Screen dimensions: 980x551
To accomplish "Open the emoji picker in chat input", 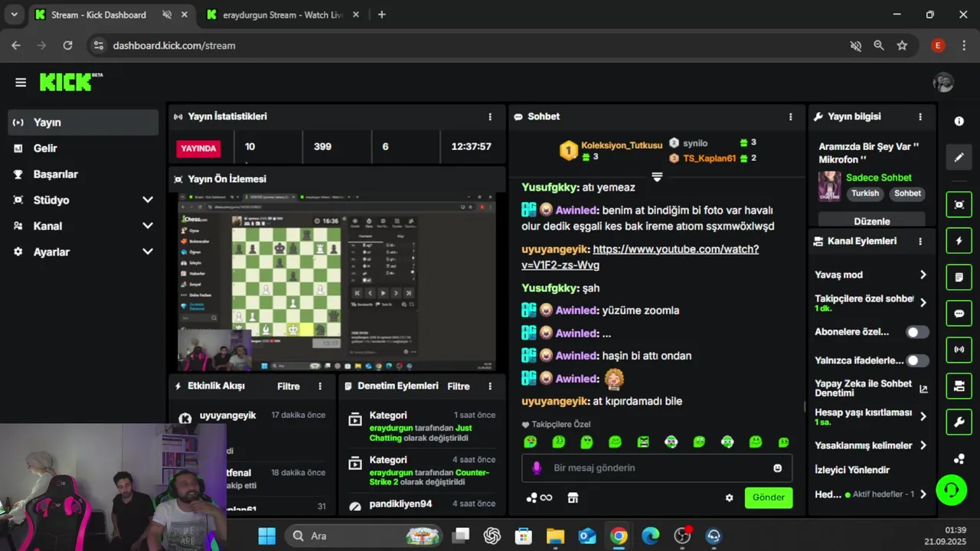I will coord(777,468).
